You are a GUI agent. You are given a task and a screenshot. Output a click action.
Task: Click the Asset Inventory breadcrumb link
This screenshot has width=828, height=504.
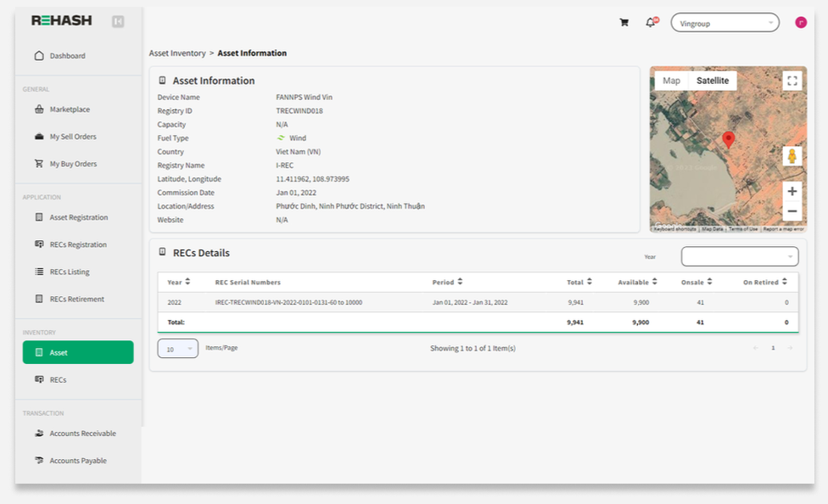(177, 53)
